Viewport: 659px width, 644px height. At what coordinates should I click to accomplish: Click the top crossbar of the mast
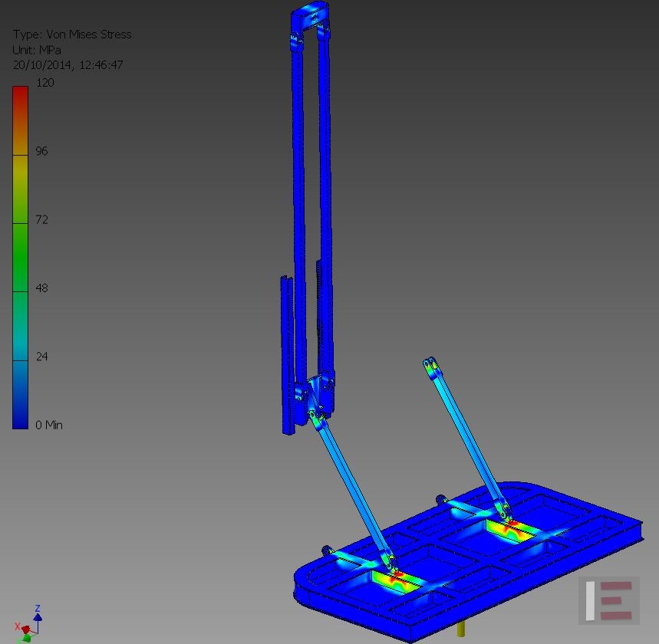(311, 15)
